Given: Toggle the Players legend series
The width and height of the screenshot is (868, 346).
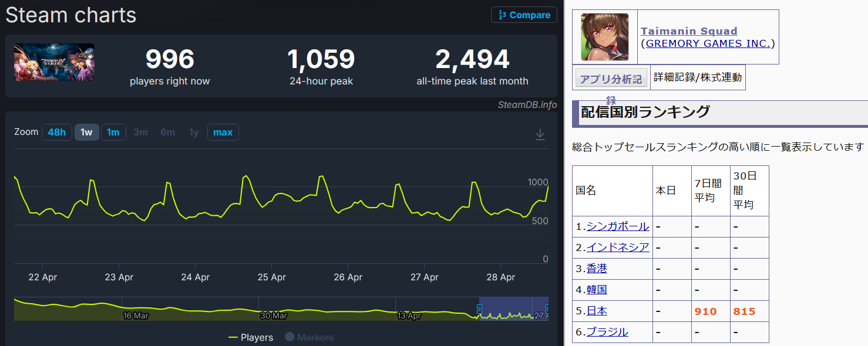Looking at the screenshot, I should click(251, 337).
